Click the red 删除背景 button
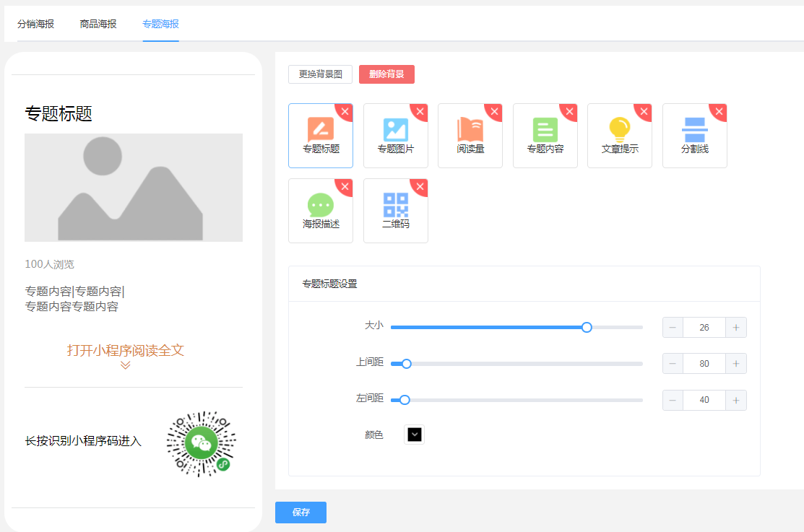 (x=386, y=74)
